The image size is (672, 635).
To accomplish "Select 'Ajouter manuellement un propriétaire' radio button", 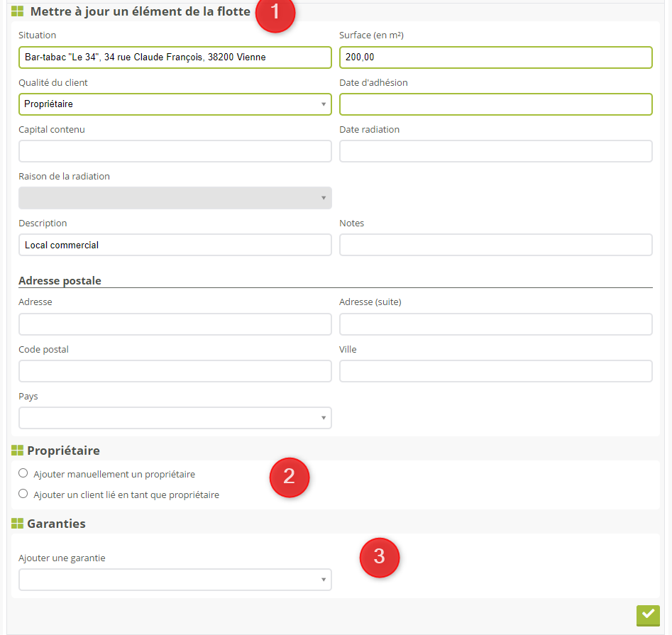I will [x=23, y=473].
